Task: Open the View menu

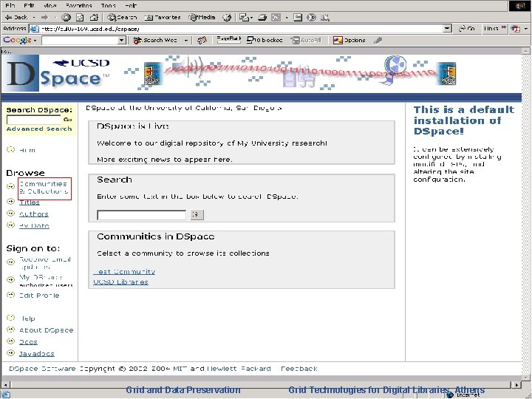Action: pyautogui.click(x=50, y=5)
